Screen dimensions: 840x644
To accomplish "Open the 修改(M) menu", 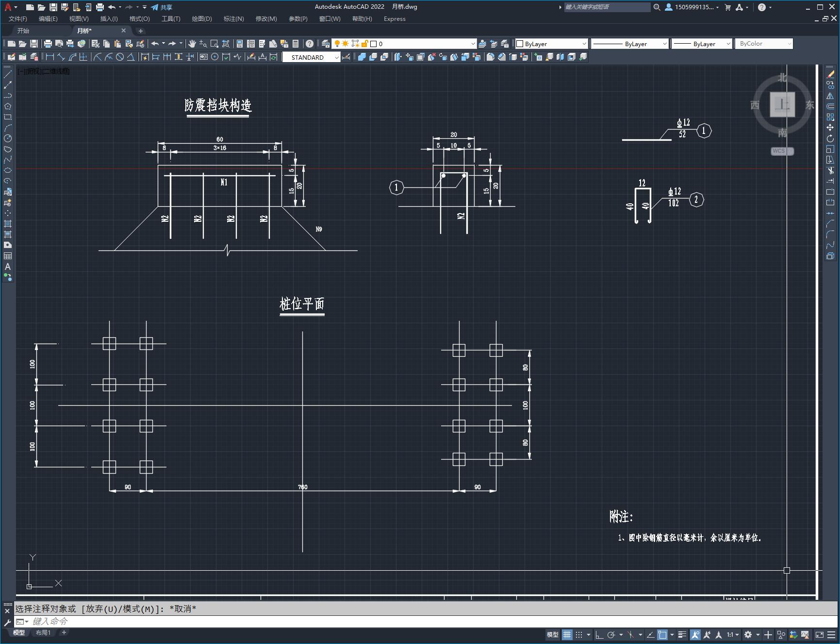I will pos(266,19).
